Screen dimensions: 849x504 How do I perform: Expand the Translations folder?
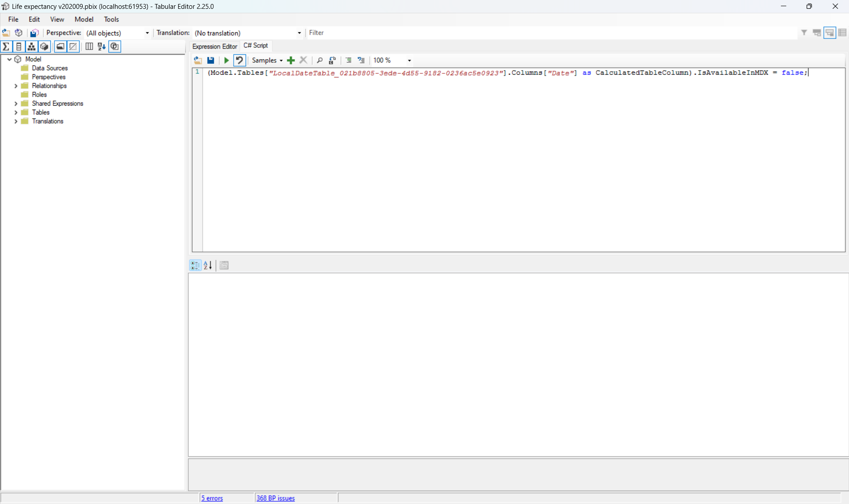[16, 121]
